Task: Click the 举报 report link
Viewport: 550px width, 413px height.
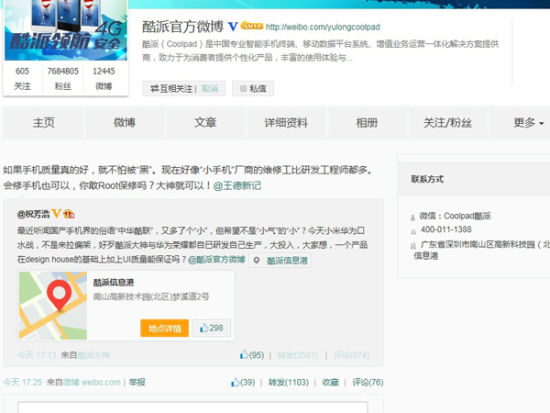Action: (137, 382)
